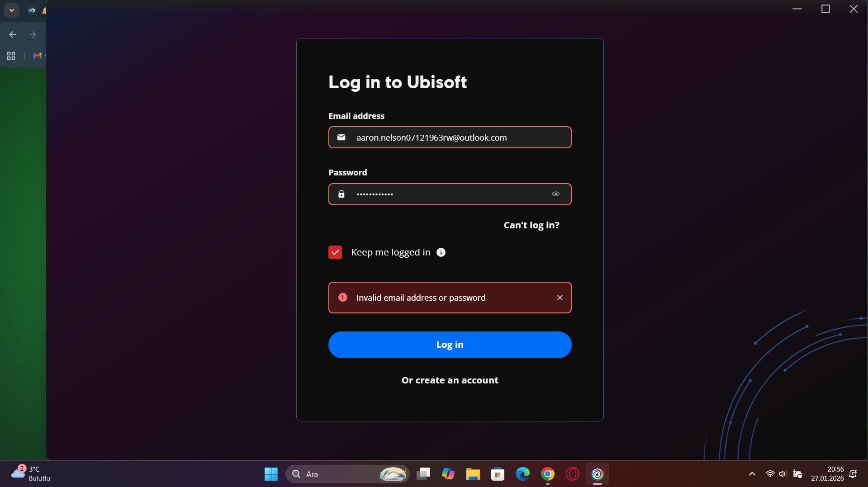The image size is (868, 487).
Task: Launch Opera browser from the taskbar
Action: click(x=573, y=474)
